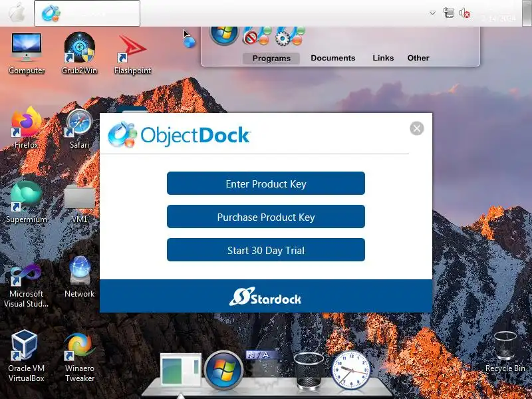The image size is (532, 399).
Task: Select the Links tab in tabbed dock
Action: pyautogui.click(x=383, y=58)
